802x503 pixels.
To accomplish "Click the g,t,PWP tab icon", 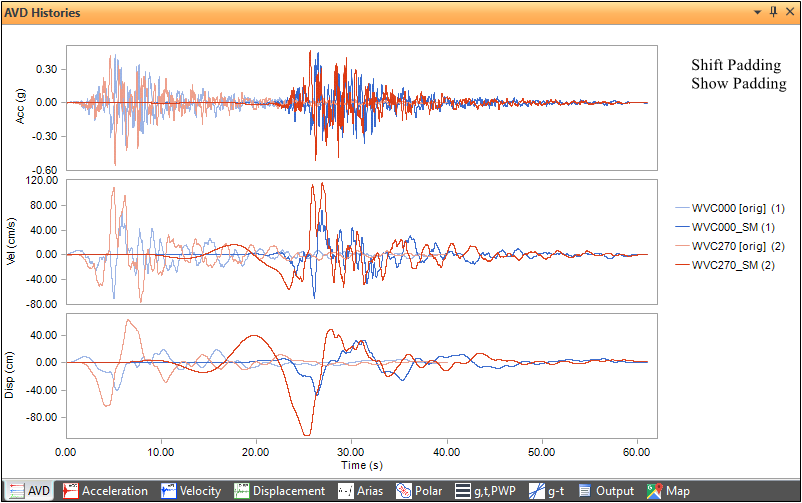I will (x=462, y=491).
